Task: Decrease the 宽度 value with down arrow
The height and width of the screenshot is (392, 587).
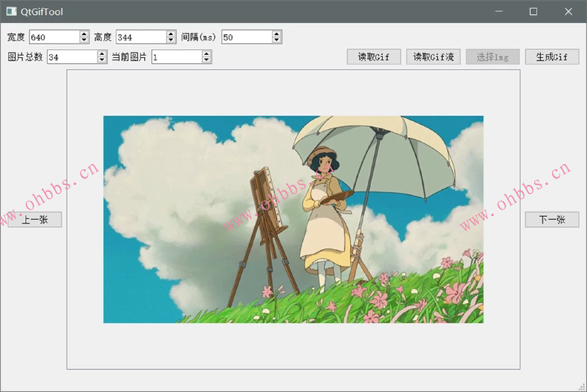Action: click(x=84, y=40)
